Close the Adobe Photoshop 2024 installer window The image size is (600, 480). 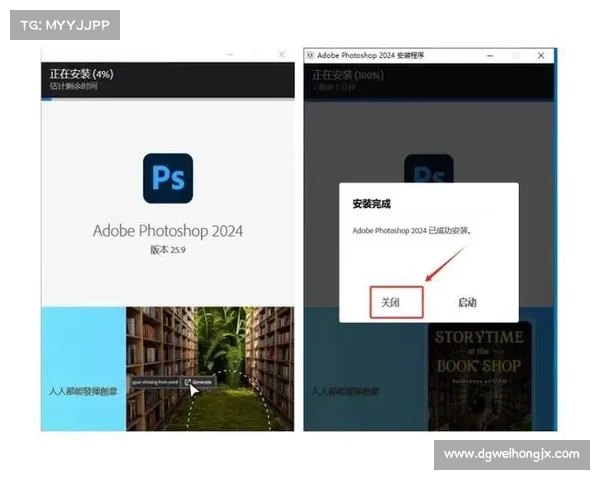coord(541,56)
